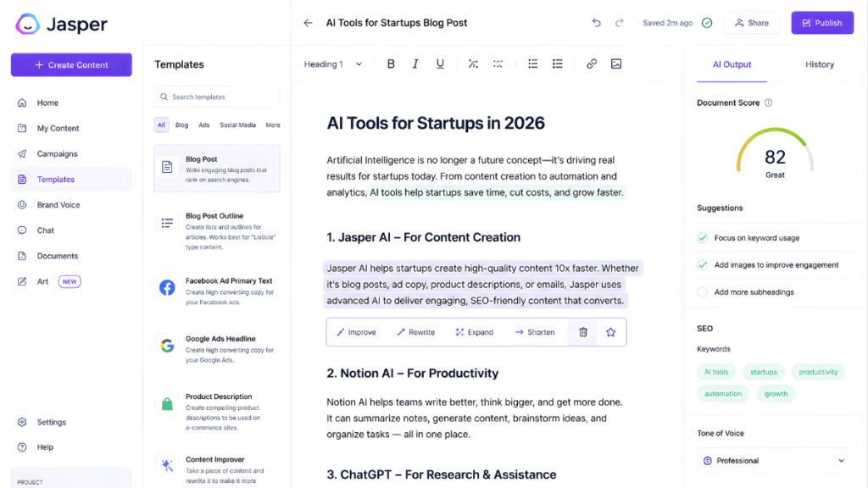868x488 pixels.
Task: Click the NEW badge beside Art
Action: coord(70,281)
